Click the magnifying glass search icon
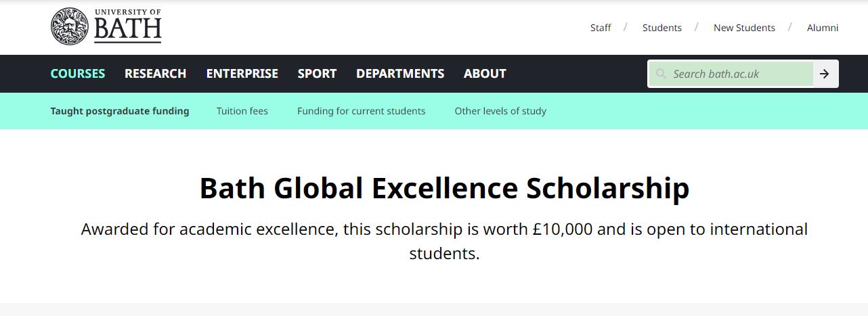This screenshot has height=316, width=868. pos(661,74)
